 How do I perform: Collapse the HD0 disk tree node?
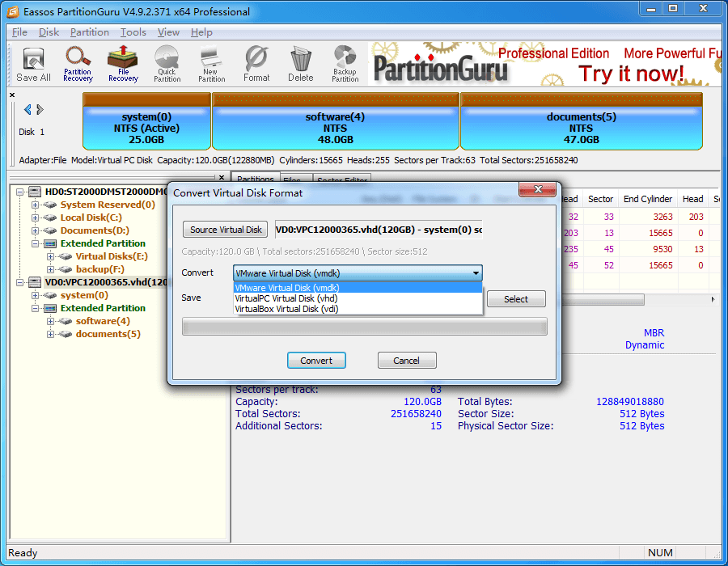tap(19, 192)
